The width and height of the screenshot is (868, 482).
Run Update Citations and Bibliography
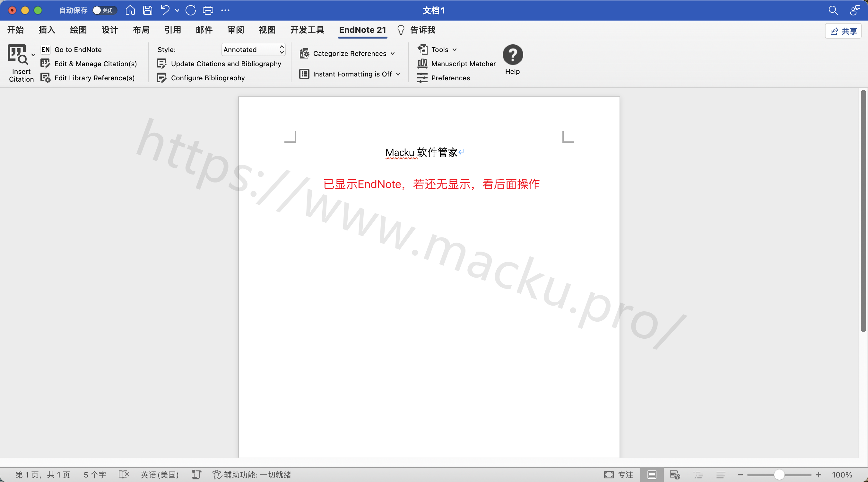pos(219,64)
